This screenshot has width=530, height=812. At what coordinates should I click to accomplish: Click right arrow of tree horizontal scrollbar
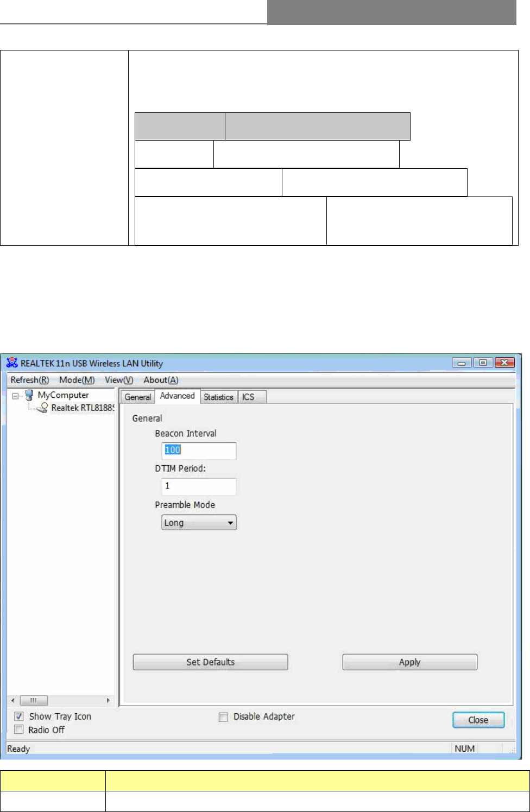pos(108,700)
